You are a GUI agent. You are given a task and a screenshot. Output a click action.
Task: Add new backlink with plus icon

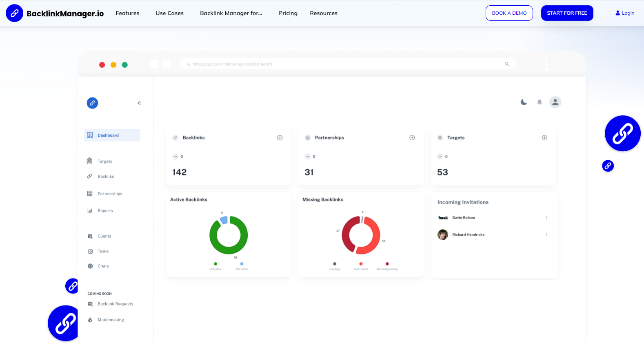click(x=280, y=138)
